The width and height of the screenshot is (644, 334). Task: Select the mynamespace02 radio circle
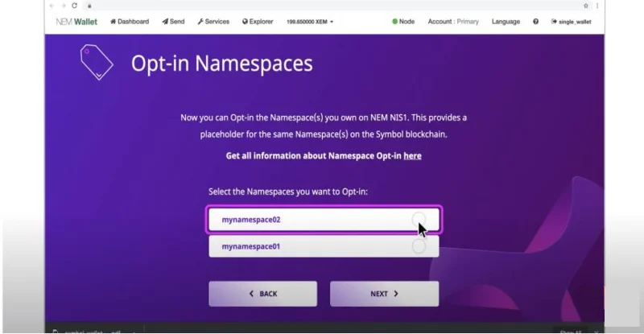tap(419, 219)
